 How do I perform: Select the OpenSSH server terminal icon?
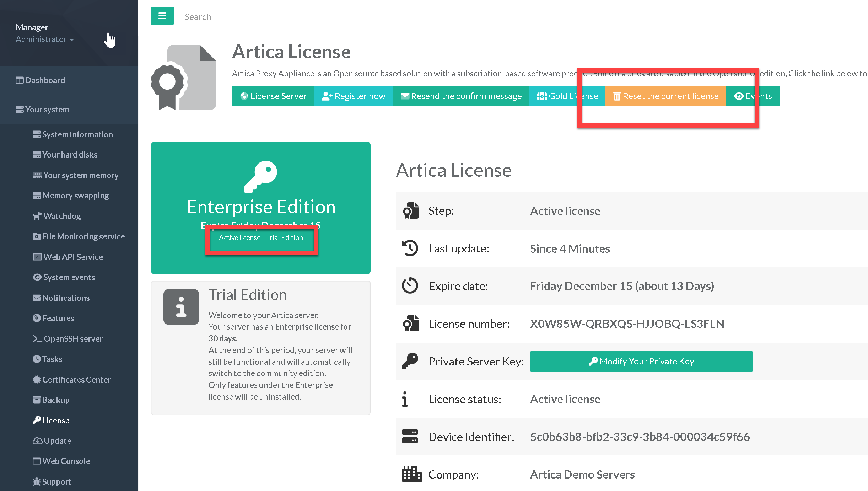[37, 339]
